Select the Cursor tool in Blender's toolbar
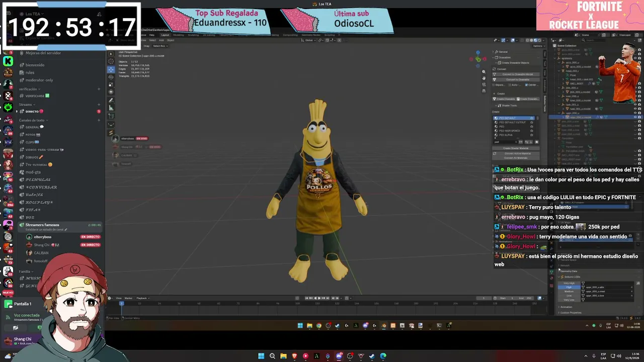644x362 pixels. click(x=111, y=61)
